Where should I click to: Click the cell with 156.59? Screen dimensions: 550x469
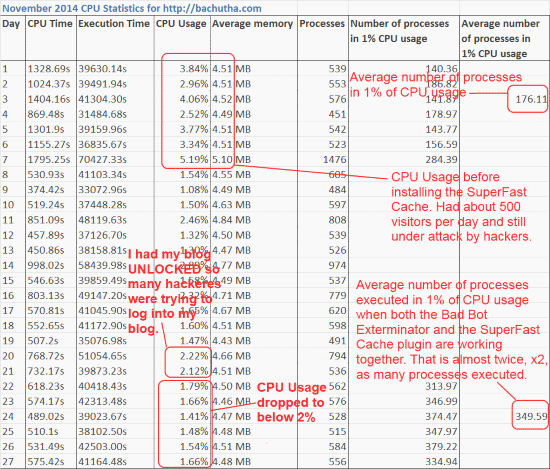pyautogui.click(x=441, y=145)
